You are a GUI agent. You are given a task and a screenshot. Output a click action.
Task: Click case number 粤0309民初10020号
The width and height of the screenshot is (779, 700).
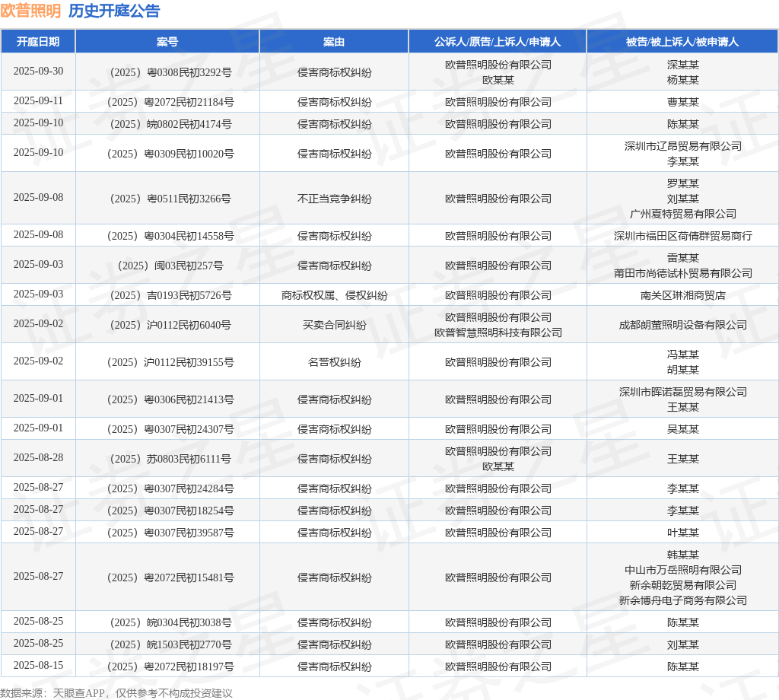[170, 154]
